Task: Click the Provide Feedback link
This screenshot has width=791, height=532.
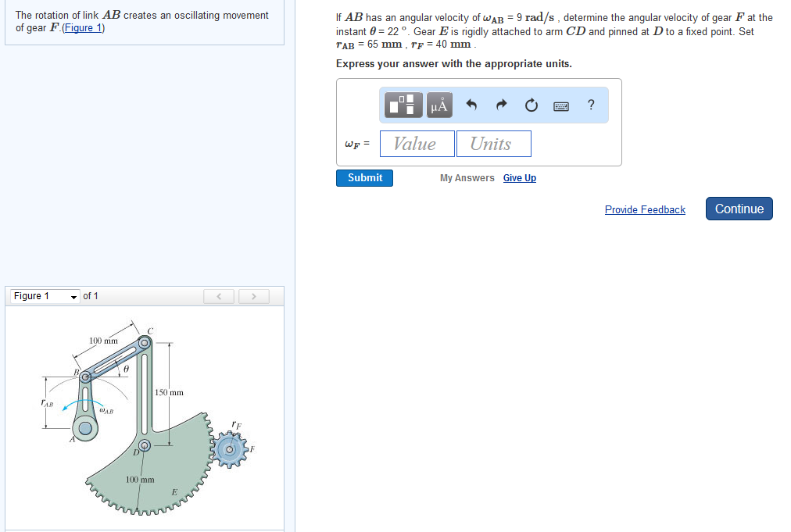Action: (x=645, y=209)
